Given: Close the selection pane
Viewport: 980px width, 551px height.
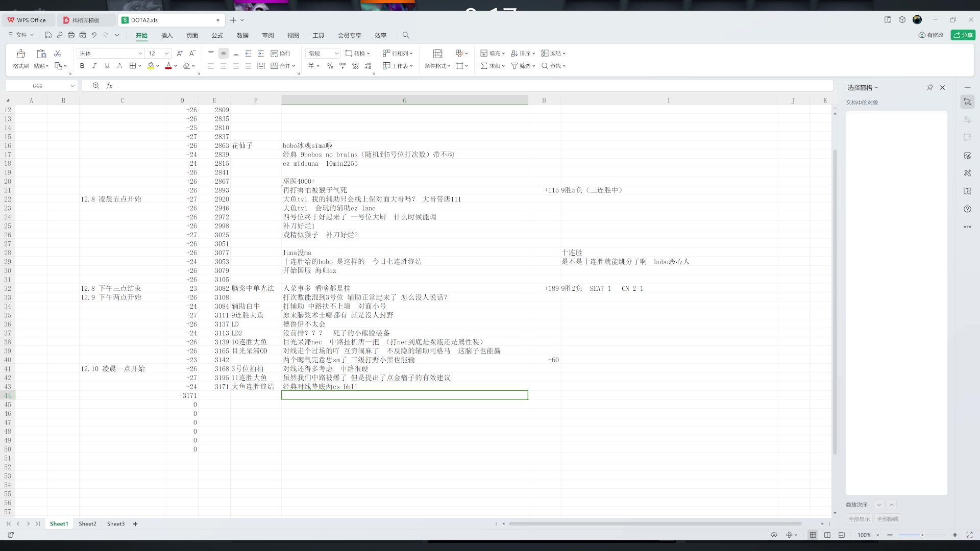Looking at the screenshot, I should click(x=943, y=87).
